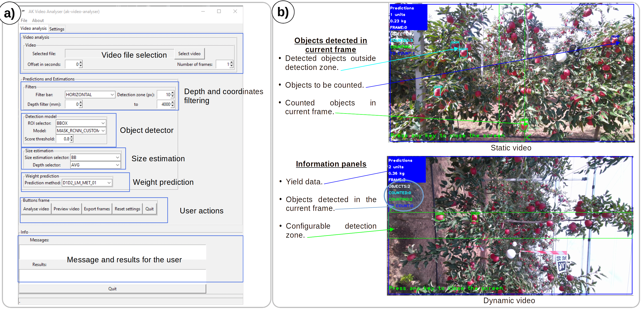644x311 pixels.
Task: Click the Select video button
Action: [x=189, y=54]
